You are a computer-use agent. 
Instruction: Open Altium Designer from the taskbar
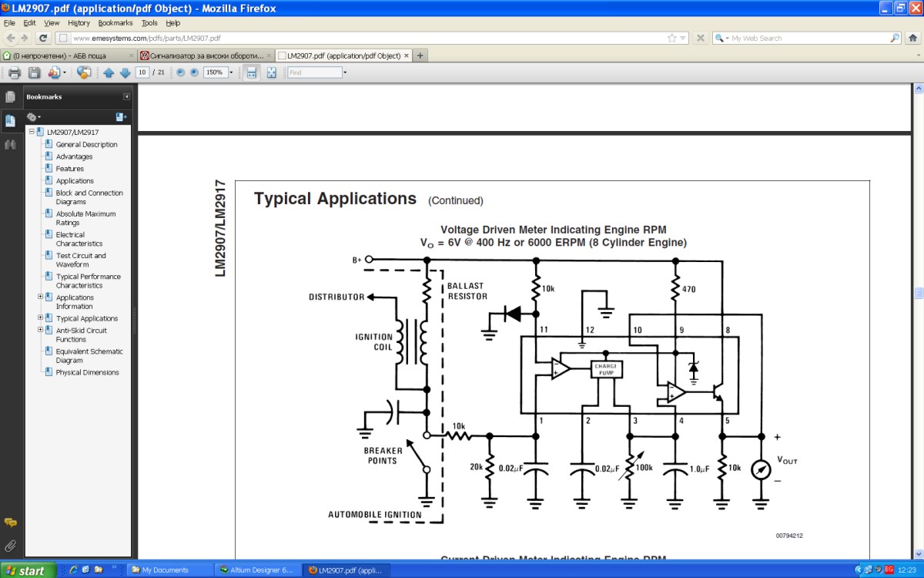pos(256,570)
